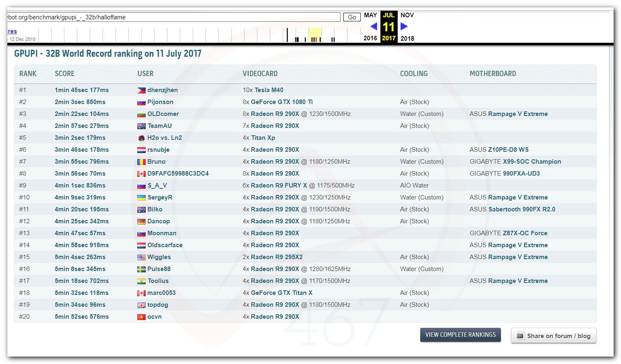Open the Sabertooth 990FX R2.0 motherboard link

coord(522,209)
